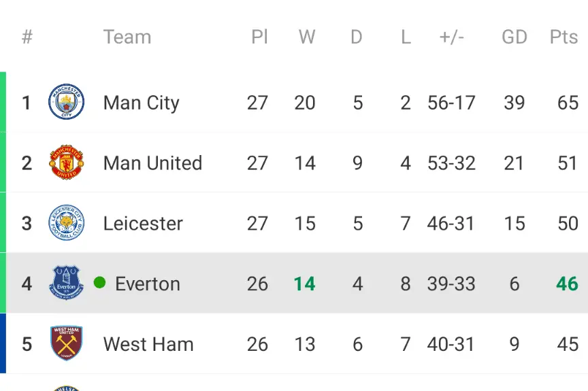Viewport: 588px width, 391px height.
Task: Click the Team column header
Action: [x=127, y=37]
